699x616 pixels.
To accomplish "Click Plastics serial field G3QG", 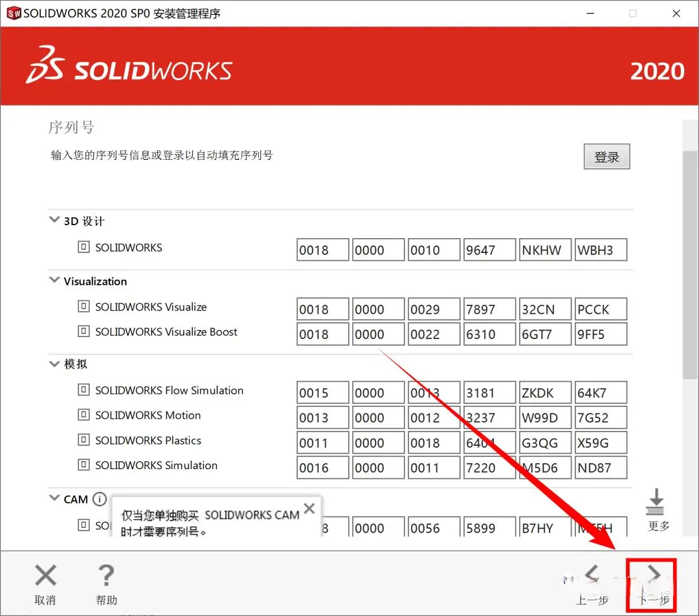I will pyautogui.click(x=545, y=443).
